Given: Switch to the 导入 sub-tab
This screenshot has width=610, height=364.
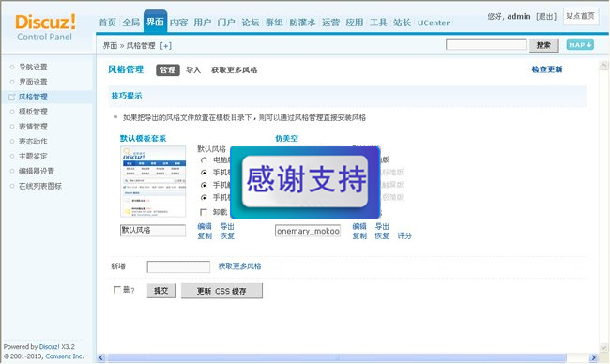Looking at the screenshot, I should pos(193,70).
